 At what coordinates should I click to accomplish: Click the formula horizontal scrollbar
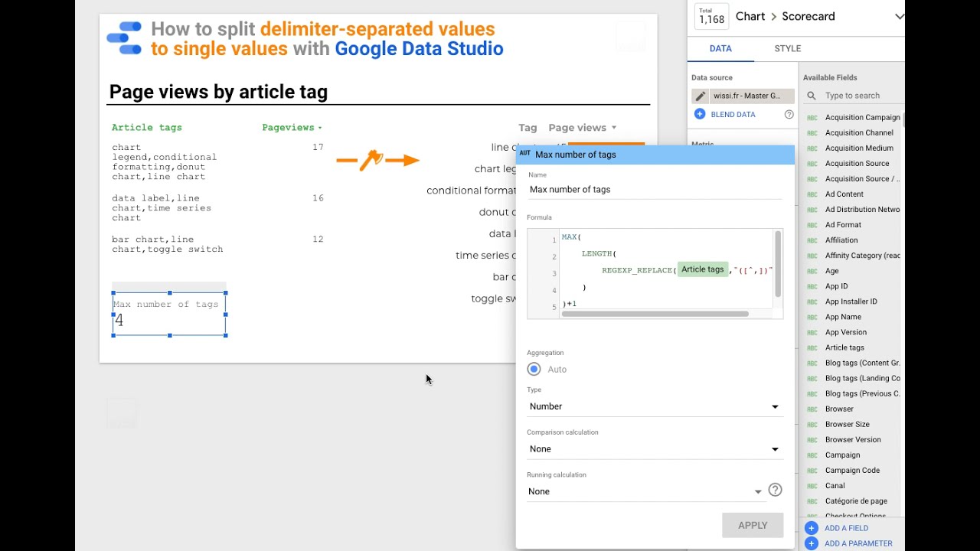655,314
